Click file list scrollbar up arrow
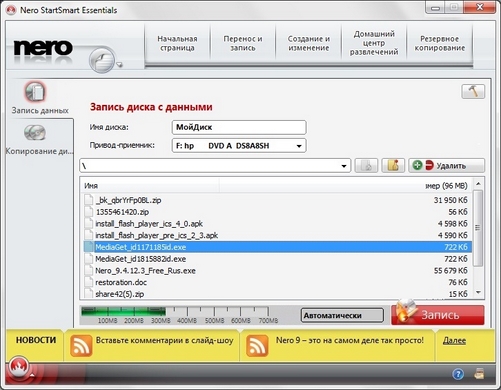The height and width of the screenshot is (390, 501). click(x=478, y=184)
